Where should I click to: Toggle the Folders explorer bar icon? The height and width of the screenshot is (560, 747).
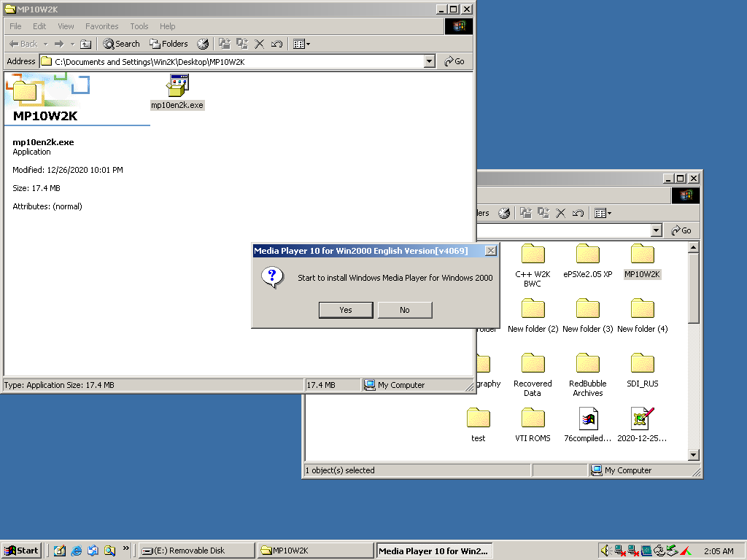[x=169, y=44]
